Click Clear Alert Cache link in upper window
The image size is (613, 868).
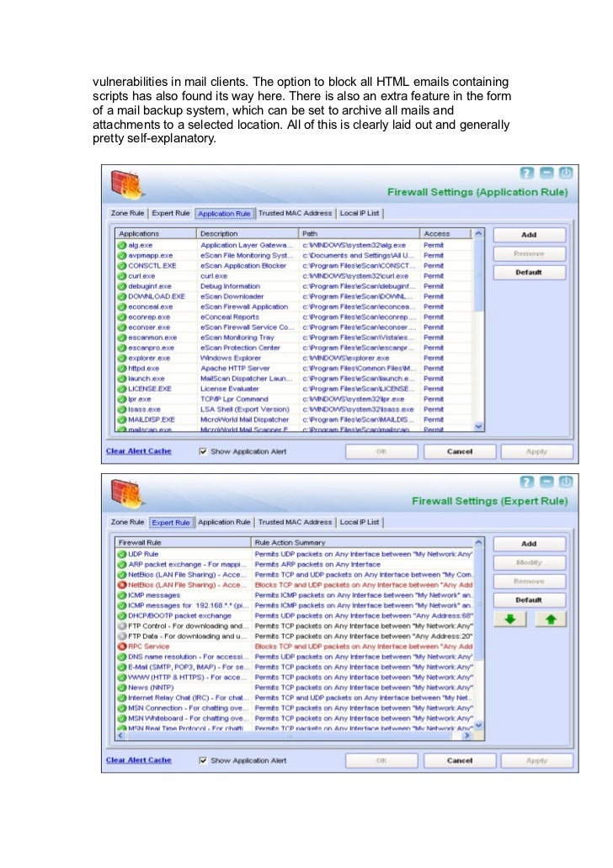138,451
